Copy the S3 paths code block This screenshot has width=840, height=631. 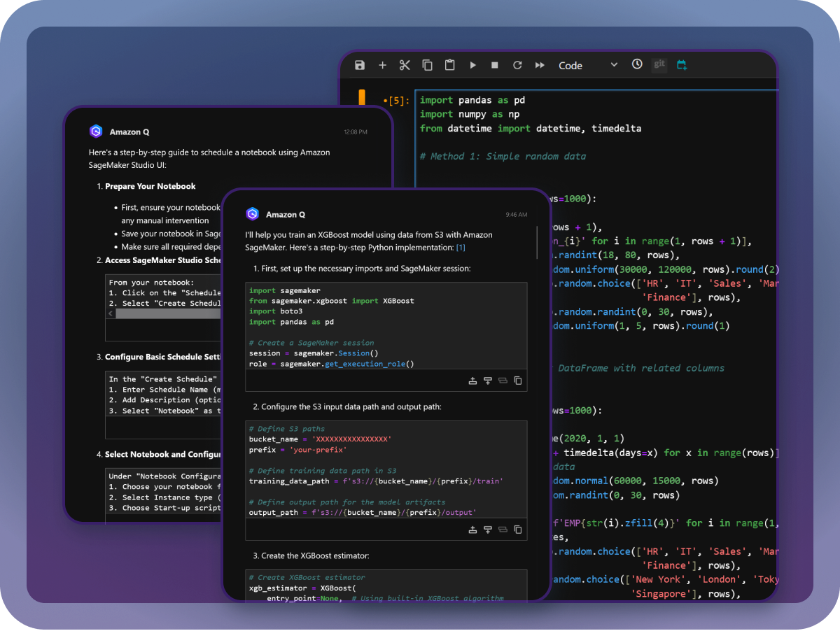[518, 530]
